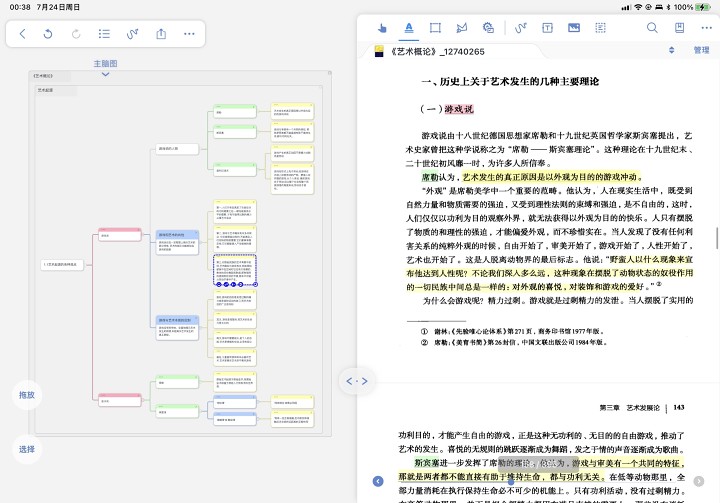Open more options in mind map toolbar

189,34
